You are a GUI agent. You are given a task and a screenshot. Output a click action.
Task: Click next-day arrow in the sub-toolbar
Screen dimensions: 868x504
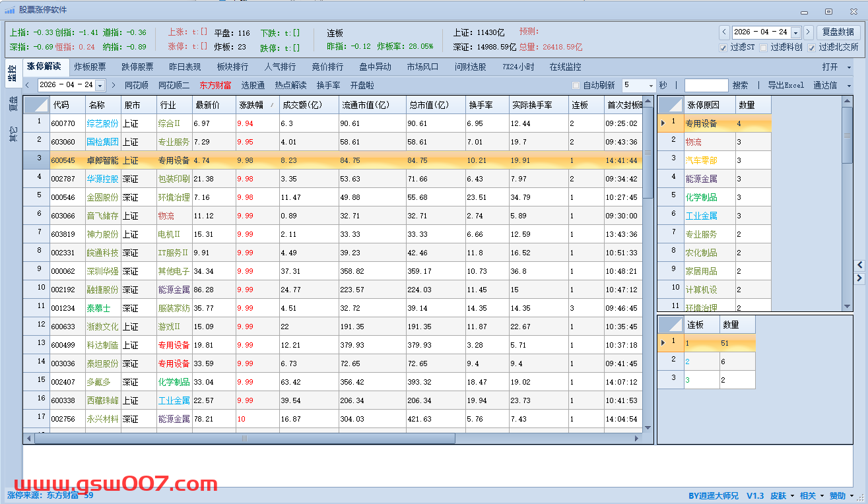[114, 85]
